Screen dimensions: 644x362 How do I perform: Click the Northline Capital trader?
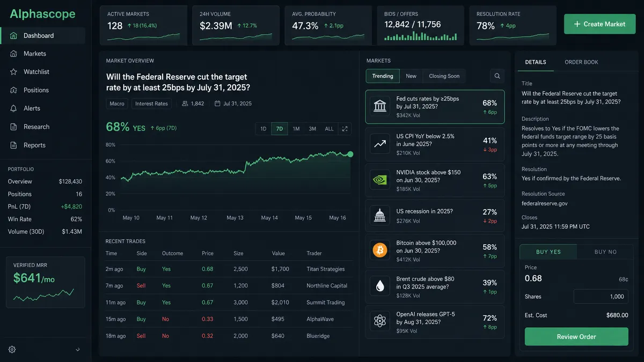pyautogui.click(x=327, y=286)
